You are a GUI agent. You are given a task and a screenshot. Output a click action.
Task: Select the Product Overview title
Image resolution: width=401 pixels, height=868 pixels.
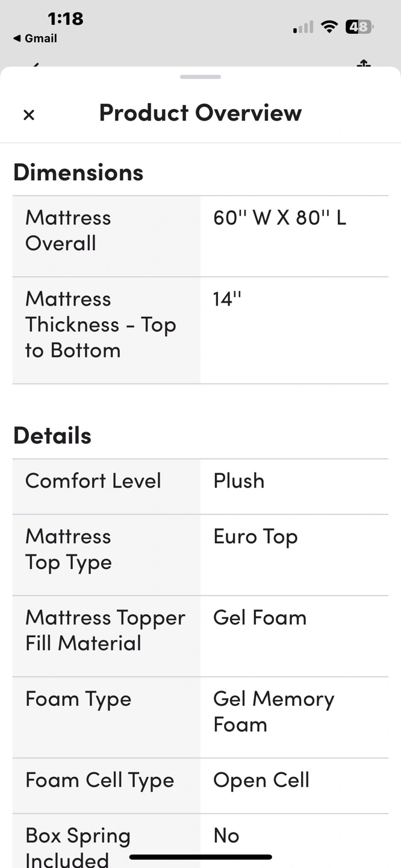point(200,113)
